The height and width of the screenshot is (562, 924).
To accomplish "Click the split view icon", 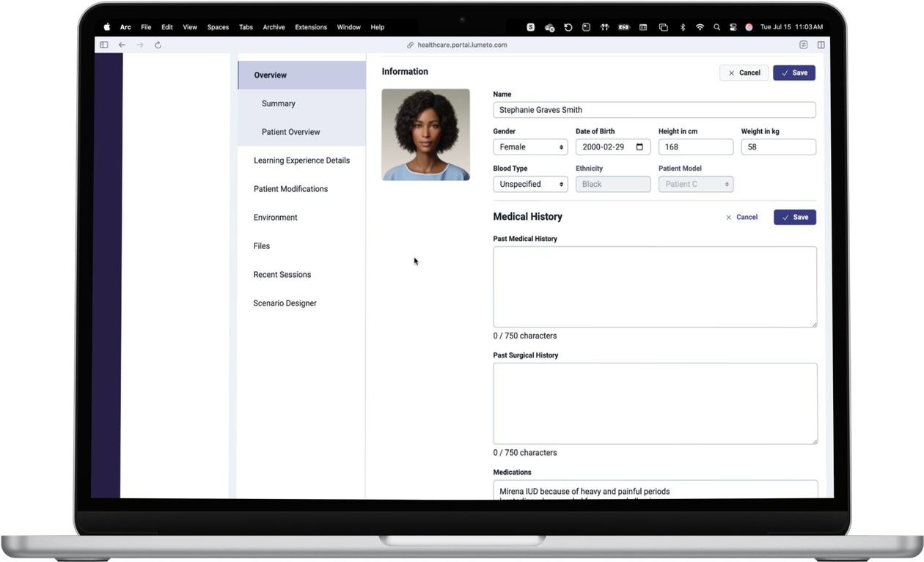I will (821, 45).
